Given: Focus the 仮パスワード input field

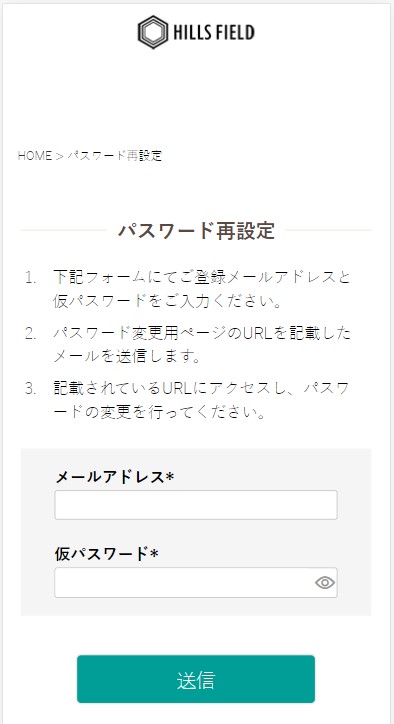Looking at the screenshot, I should coord(196,582).
